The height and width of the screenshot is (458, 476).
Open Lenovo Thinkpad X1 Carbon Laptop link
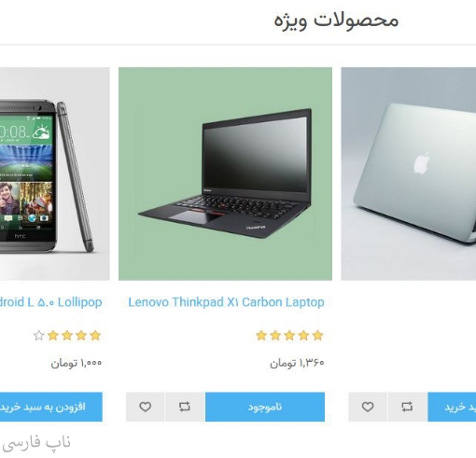[x=226, y=302]
